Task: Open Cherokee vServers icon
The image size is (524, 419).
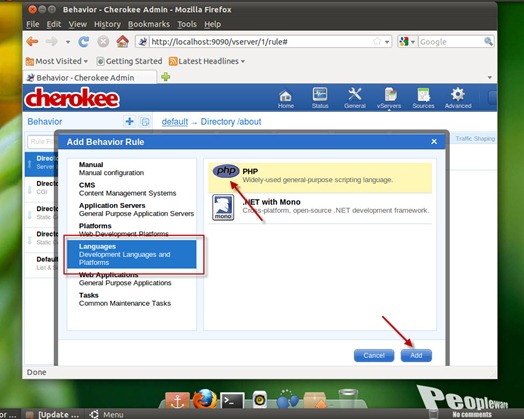Action: tap(389, 98)
